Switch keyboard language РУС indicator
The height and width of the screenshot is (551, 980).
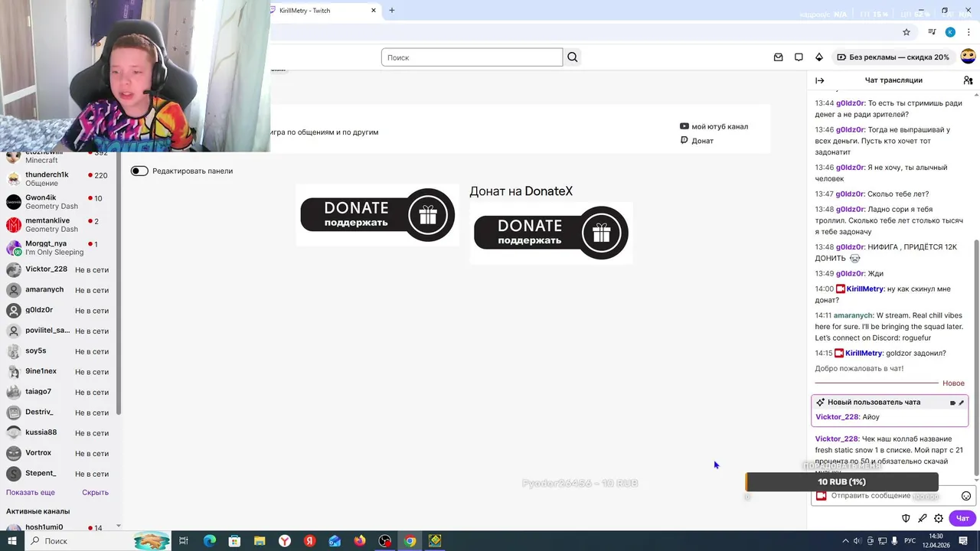pyautogui.click(x=911, y=541)
